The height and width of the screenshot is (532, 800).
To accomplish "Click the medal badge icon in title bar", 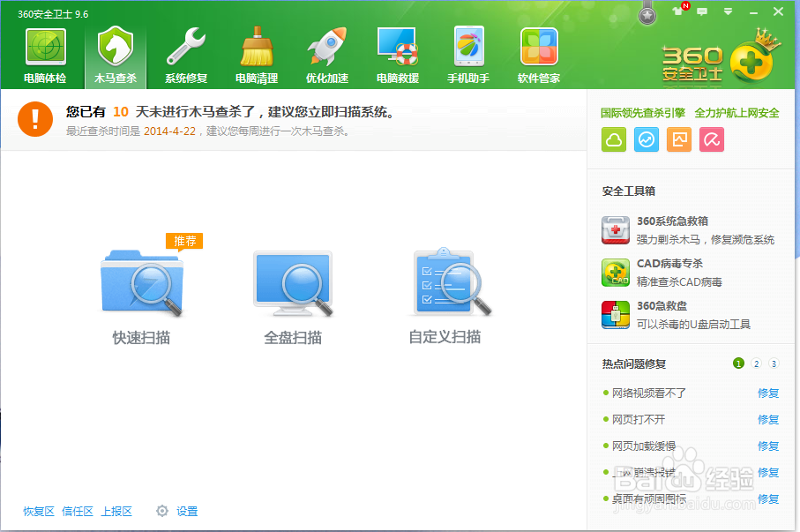I will coord(647,15).
